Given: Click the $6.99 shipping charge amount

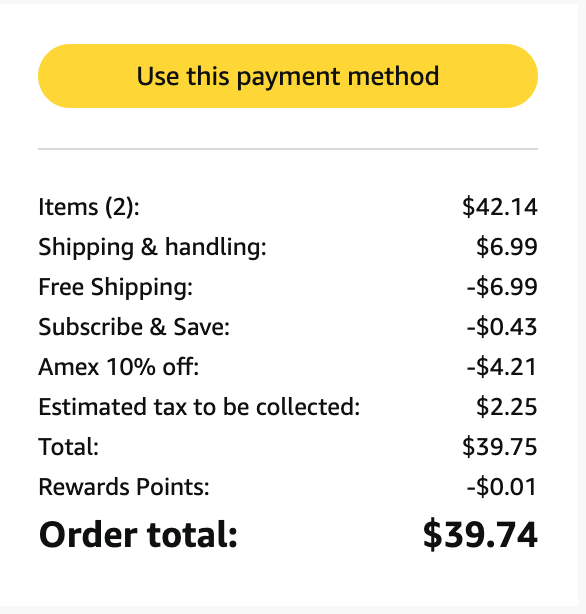Looking at the screenshot, I should click(506, 247).
